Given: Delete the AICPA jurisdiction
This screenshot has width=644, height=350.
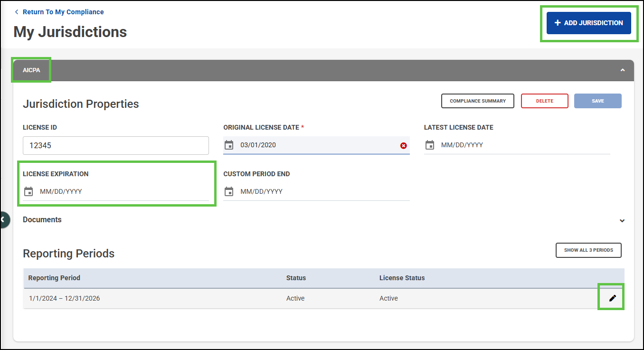Looking at the screenshot, I should pos(544,101).
